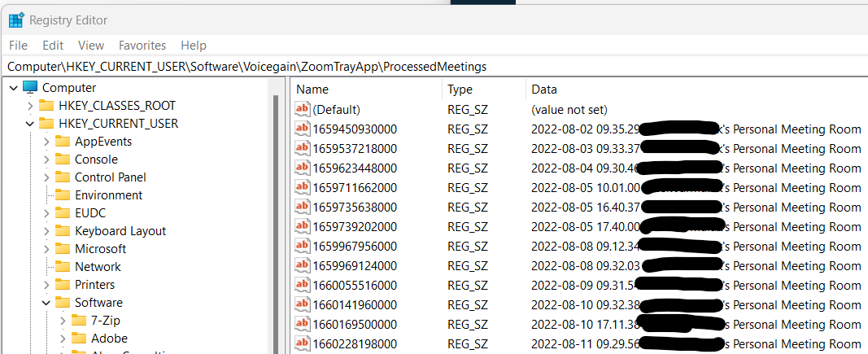Click data cell starting 2022-08-05 16.40.37

click(x=696, y=207)
